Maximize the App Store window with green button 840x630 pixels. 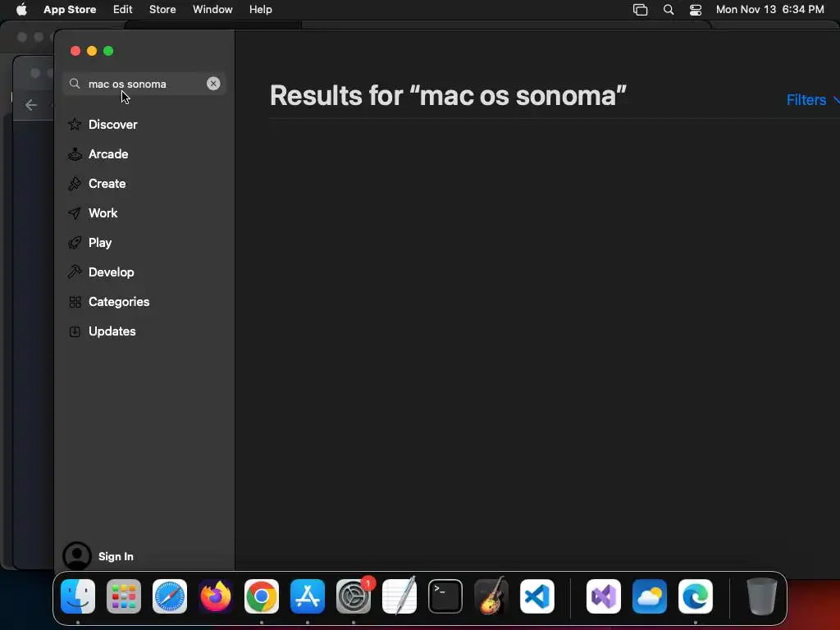pos(109,51)
